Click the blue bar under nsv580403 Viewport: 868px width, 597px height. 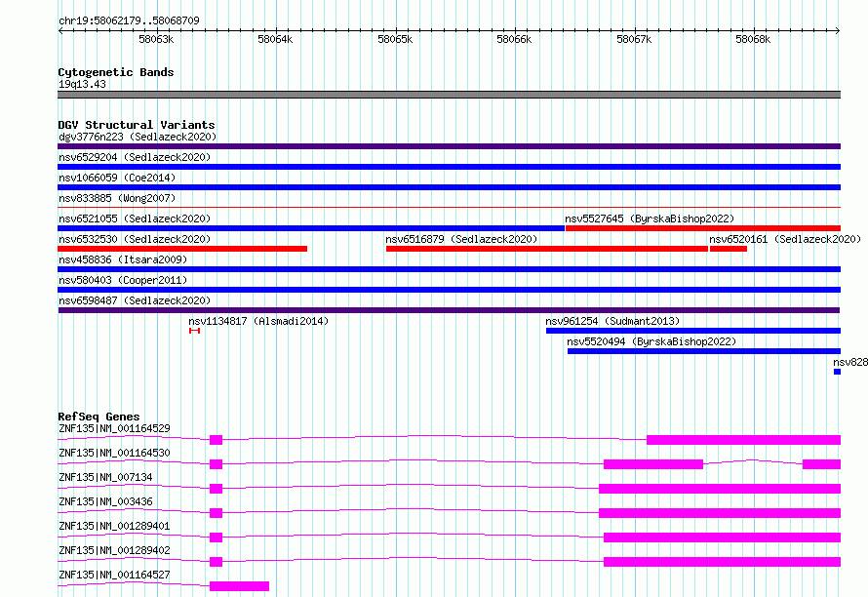(449, 290)
